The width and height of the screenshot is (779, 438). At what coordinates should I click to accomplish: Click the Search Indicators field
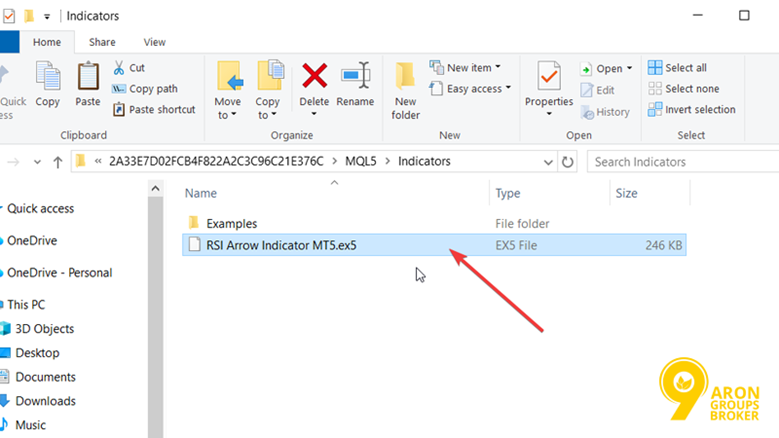pyautogui.click(x=680, y=161)
